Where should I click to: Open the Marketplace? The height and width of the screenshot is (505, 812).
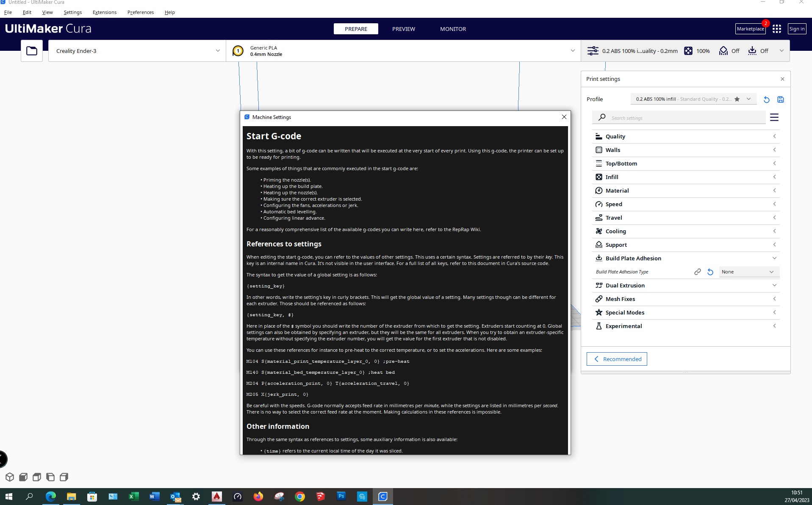pos(750,29)
